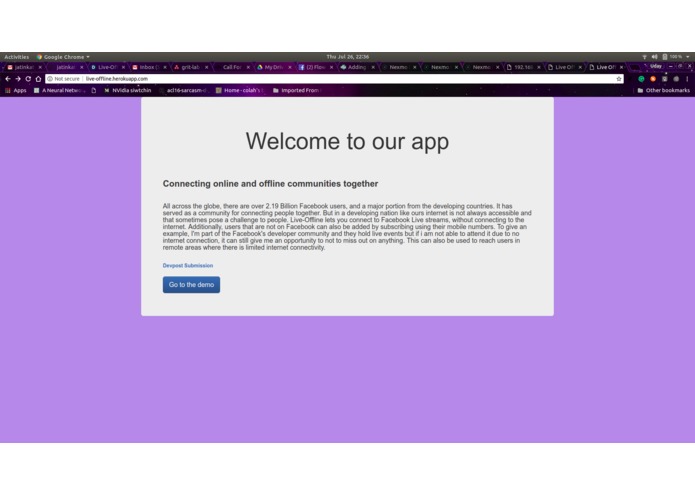Open the A Neural Netw… bookmark
The height and width of the screenshot is (494, 695).
tap(59, 90)
